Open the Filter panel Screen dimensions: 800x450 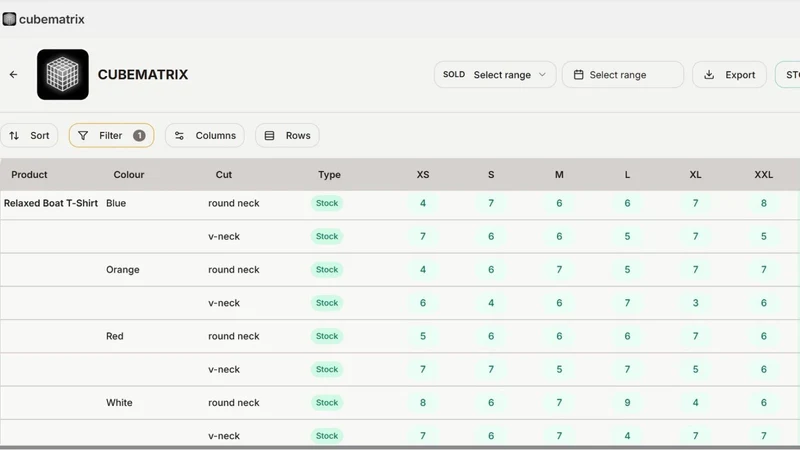pyautogui.click(x=111, y=136)
